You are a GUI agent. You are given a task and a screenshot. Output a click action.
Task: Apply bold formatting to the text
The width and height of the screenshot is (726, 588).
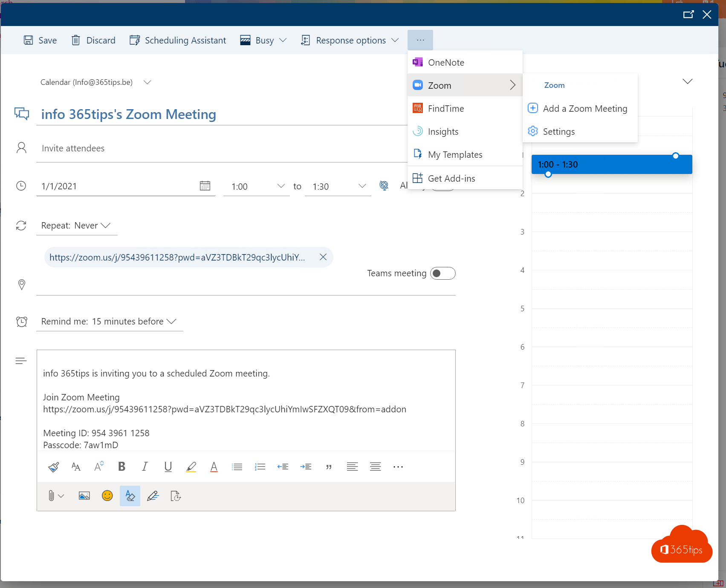click(x=122, y=466)
